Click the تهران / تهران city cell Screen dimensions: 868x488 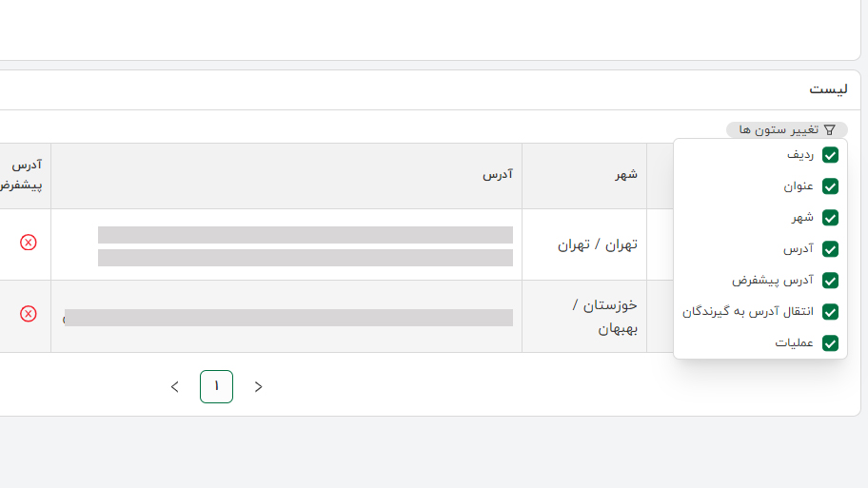(597, 244)
